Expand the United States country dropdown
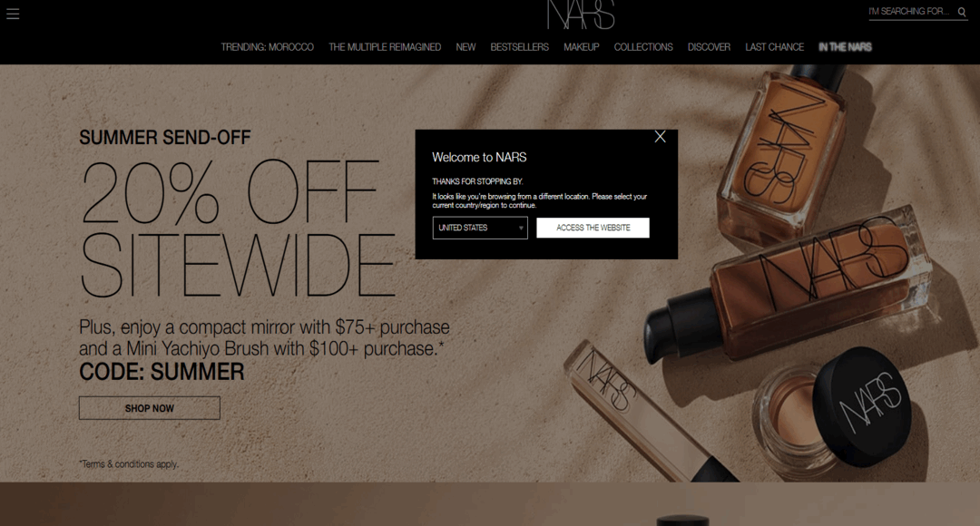 480,228
